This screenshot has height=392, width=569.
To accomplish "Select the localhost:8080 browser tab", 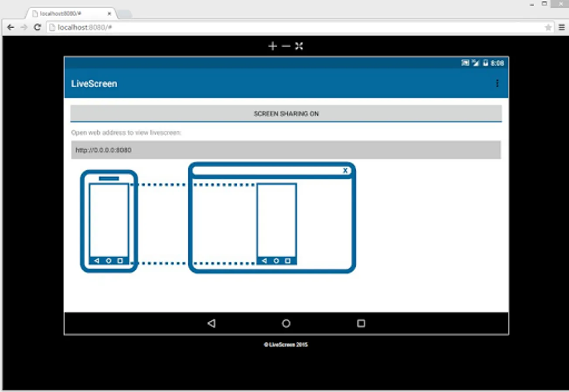I will point(71,14).
